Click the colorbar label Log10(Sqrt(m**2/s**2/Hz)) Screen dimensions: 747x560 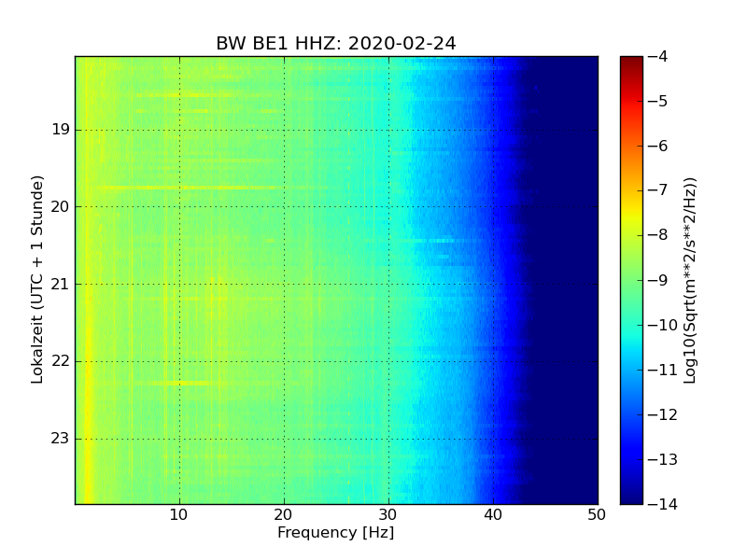click(689, 281)
